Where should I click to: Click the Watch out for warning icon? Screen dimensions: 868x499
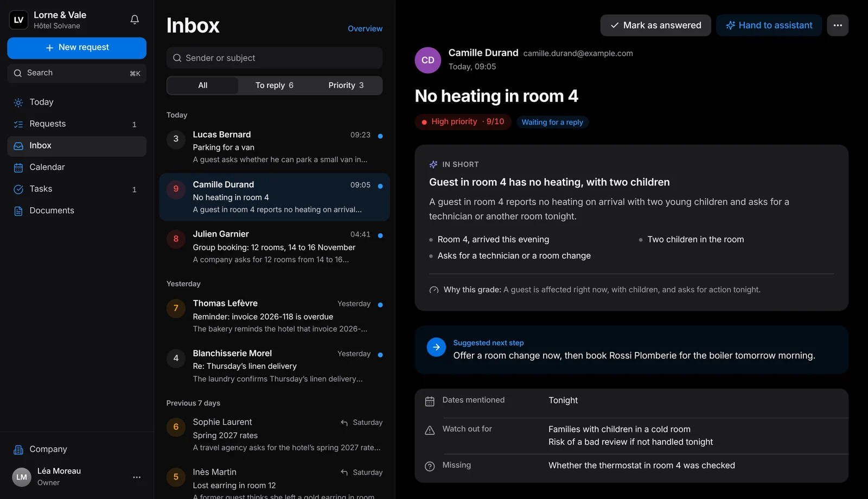pyautogui.click(x=430, y=430)
